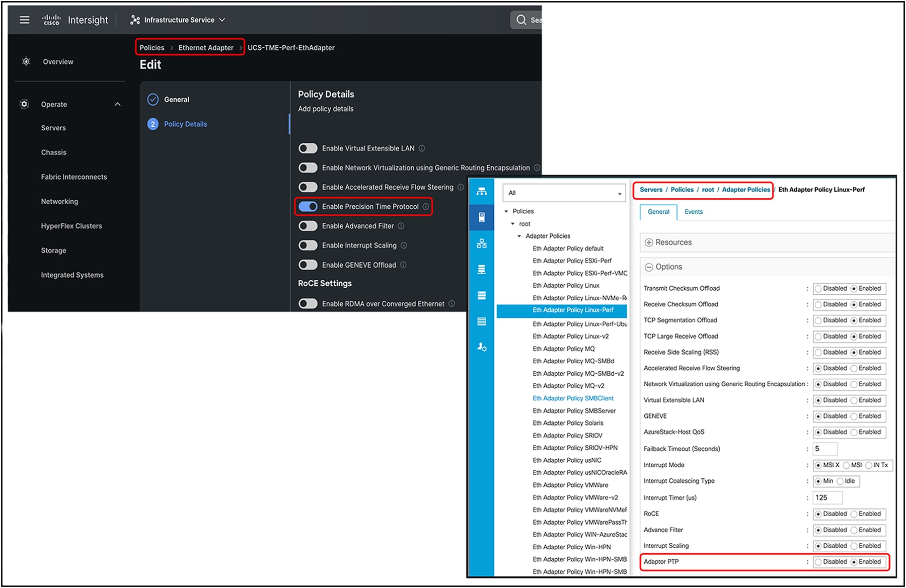The width and height of the screenshot is (906, 588).
Task: Switch to the Events tab
Action: [x=694, y=212]
